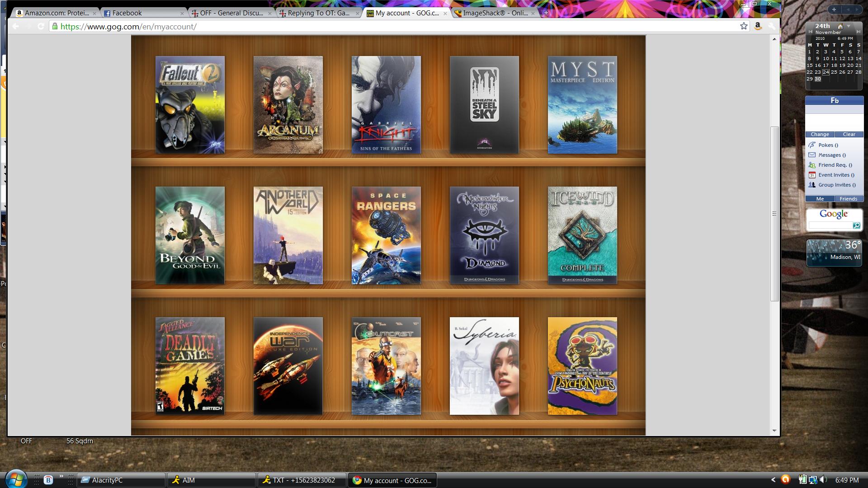The width and height of the screenshot is (868, 488).
Task: Open Beneath a Steel Sky cover
Action: point(484,105)
